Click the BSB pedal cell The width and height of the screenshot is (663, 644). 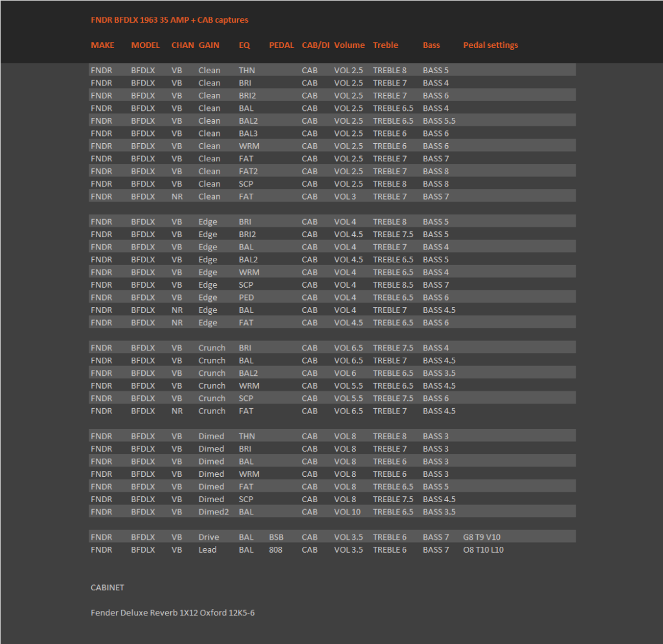click(x=276, y=537)
